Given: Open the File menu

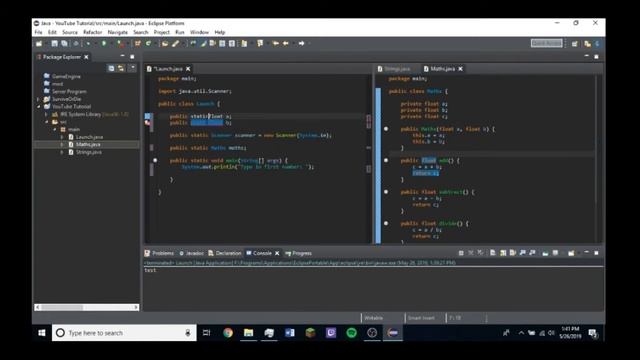Looking at the screenshot, I should [38, 32].
